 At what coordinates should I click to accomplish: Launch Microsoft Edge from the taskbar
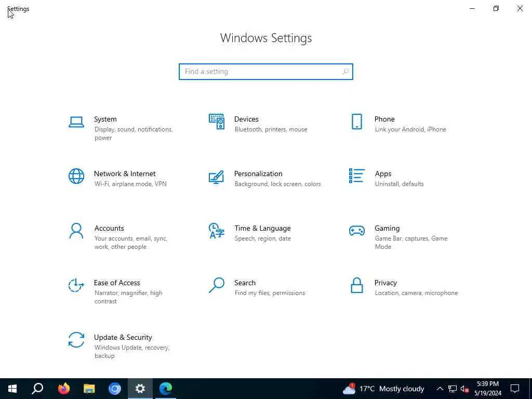[x=166, y=389]
